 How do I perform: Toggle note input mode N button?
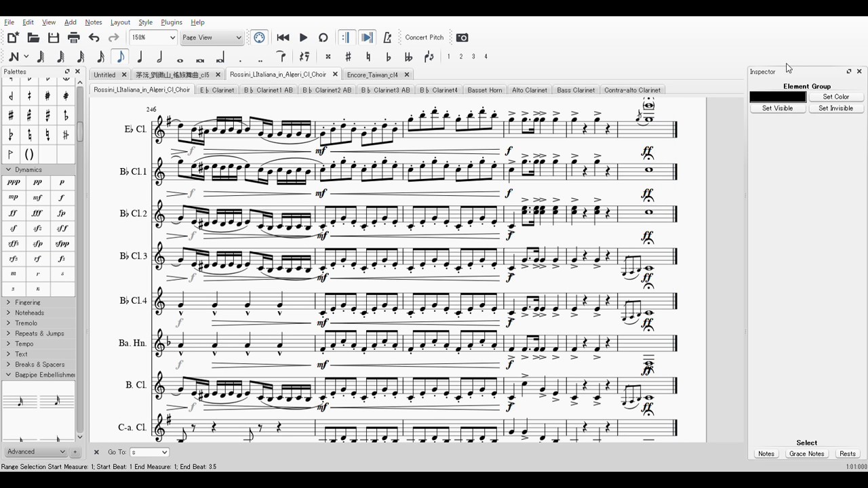(x=14, y=57)
